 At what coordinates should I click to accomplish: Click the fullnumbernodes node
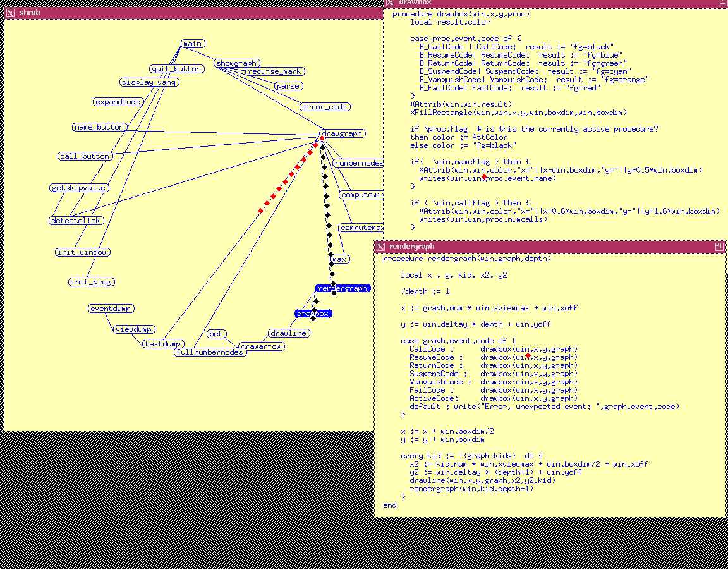click(x=210, y=352)
